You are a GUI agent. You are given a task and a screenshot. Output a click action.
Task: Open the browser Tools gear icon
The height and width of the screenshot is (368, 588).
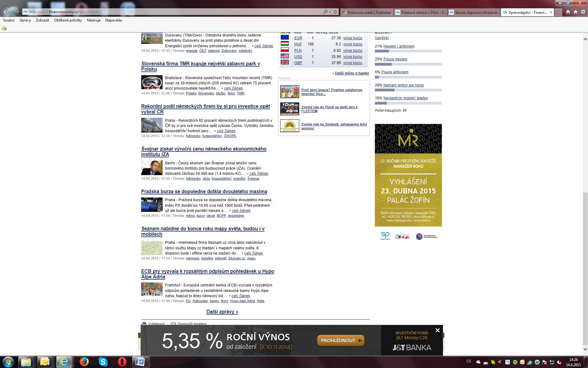(583, 12)
